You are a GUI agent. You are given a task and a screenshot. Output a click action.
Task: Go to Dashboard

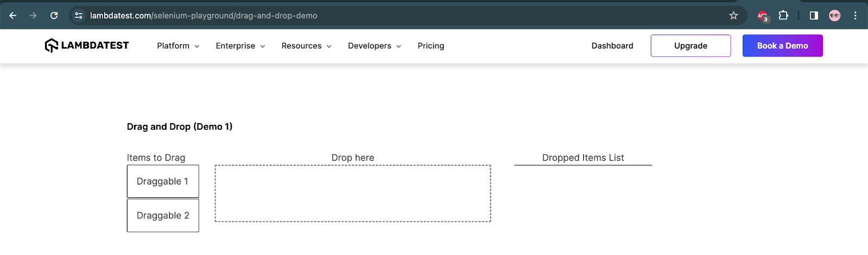[612, 46]
